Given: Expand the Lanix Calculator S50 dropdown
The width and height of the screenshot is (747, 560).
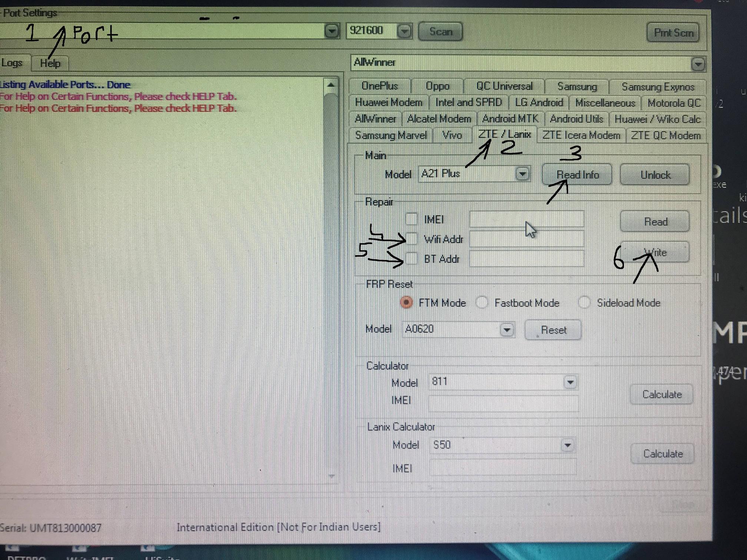Looking at the screenshot, I should click(567, 445).
